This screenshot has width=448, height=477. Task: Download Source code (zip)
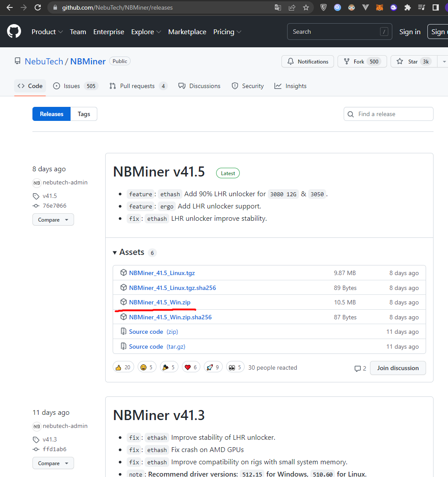click(153, 332)
